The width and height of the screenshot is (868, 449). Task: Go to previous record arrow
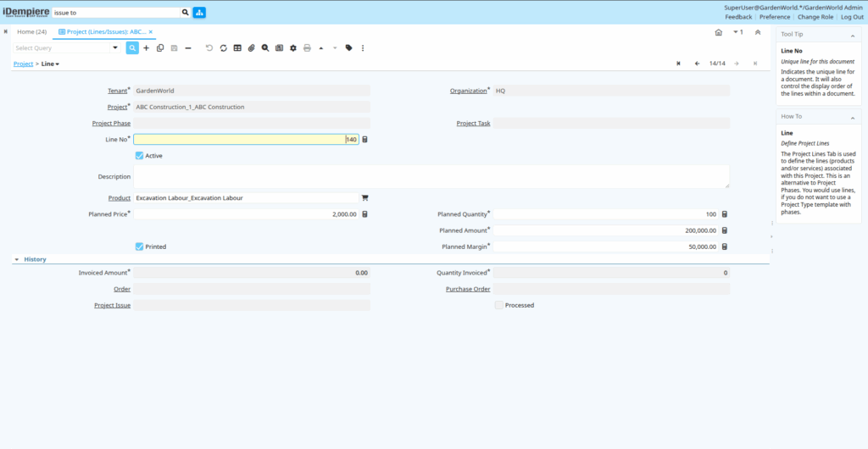coord(698,64)
